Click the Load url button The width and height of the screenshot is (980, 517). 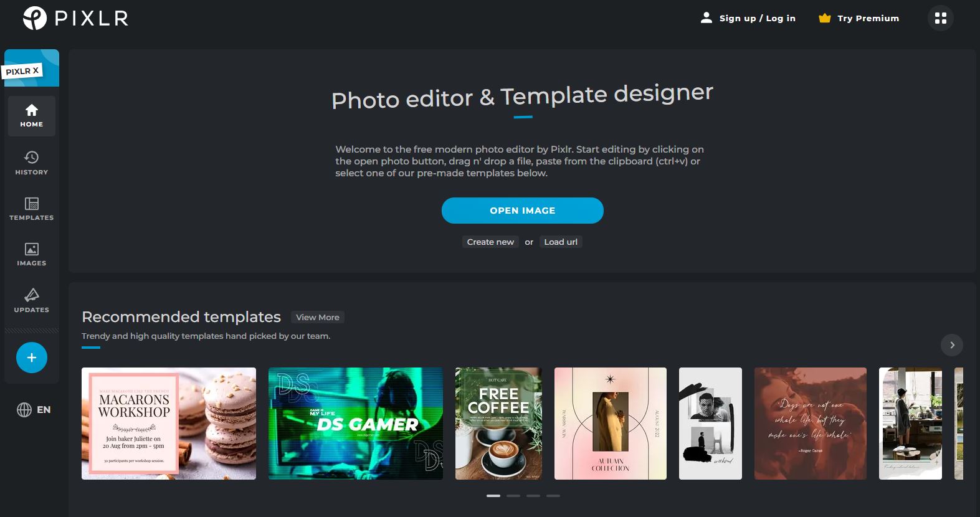point(560,242)
